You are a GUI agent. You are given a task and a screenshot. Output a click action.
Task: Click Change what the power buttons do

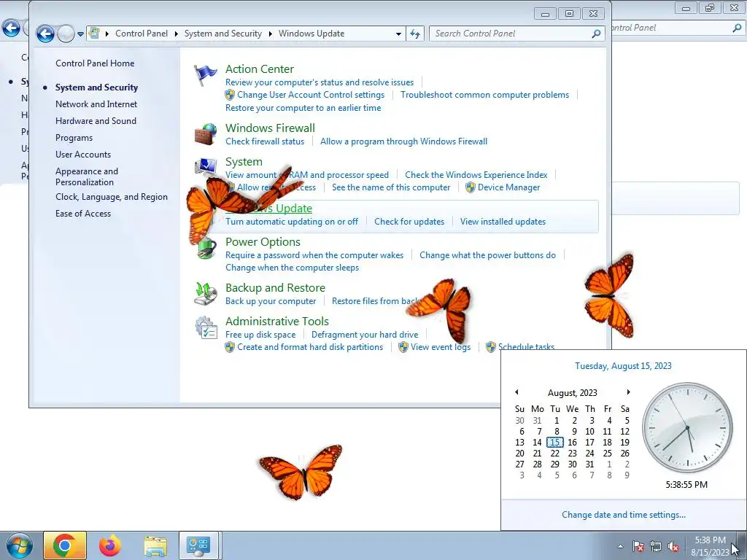pos(487,255)
